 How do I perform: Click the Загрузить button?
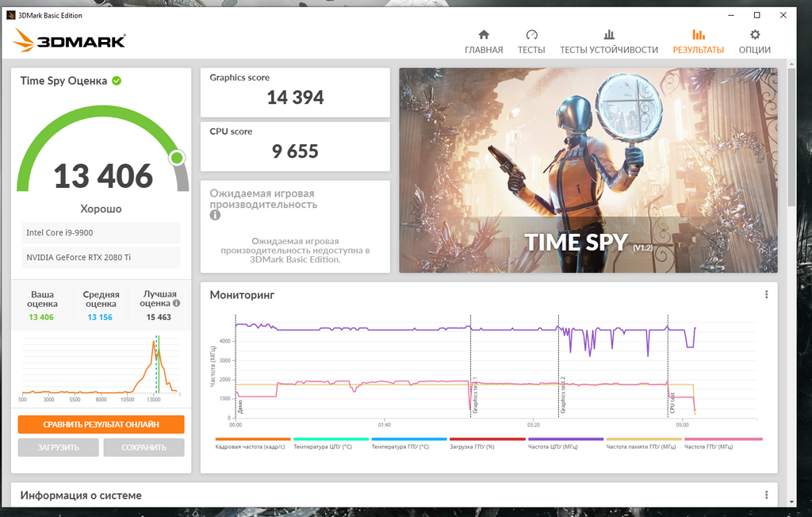coord(58,447)
